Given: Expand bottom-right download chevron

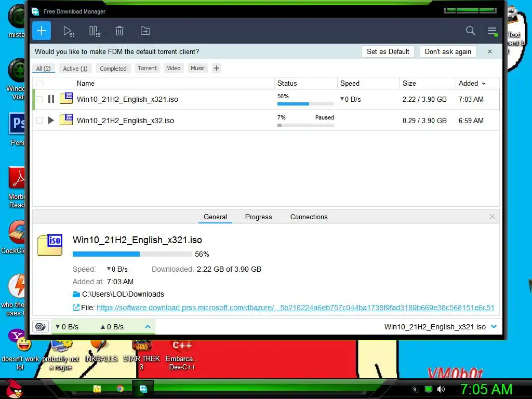Looking at the screenshot, I should pyautogui.click(x=494, y=327).
